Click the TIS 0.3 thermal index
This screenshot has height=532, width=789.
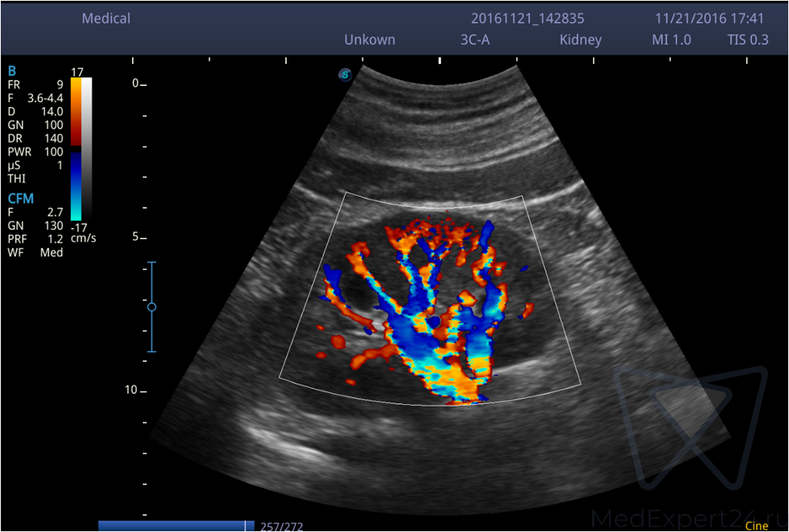pyautogui.click(x=747, y=39)
